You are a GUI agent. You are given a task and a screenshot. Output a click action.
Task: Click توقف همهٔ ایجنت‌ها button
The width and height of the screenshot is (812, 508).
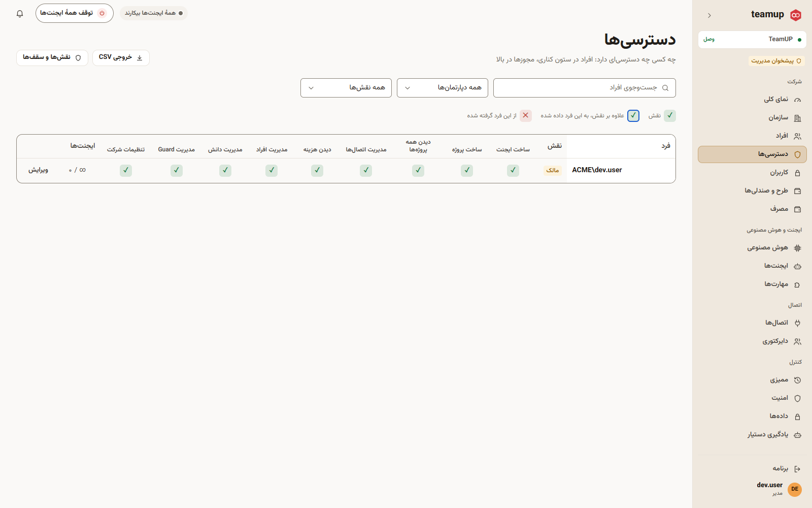pyautogui.click(x=74, y=13)
